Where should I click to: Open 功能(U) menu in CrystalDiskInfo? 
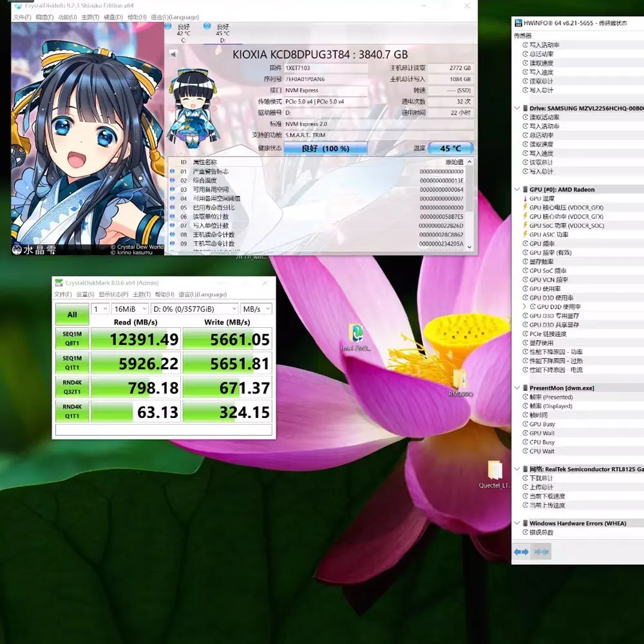68,17
